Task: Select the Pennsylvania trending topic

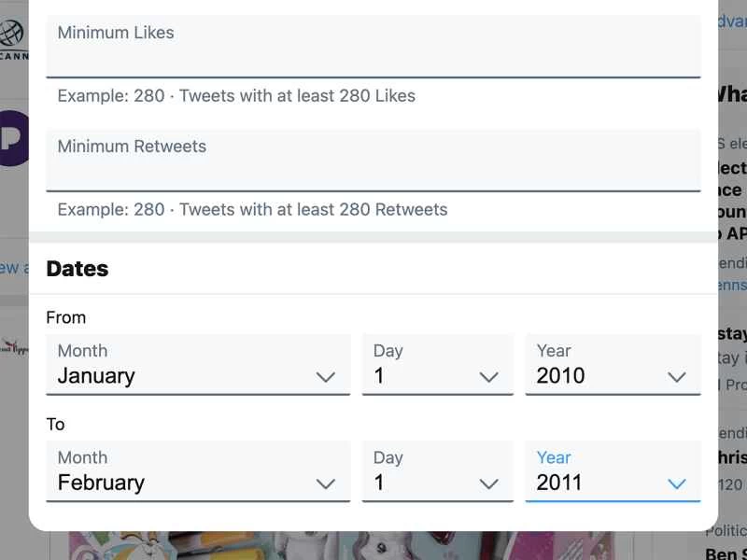Action: coord(735,285)
